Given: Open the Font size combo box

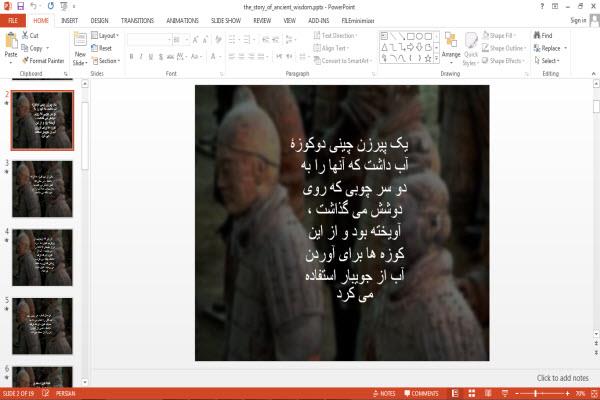Looking at the screenshot, I should 181,39.
